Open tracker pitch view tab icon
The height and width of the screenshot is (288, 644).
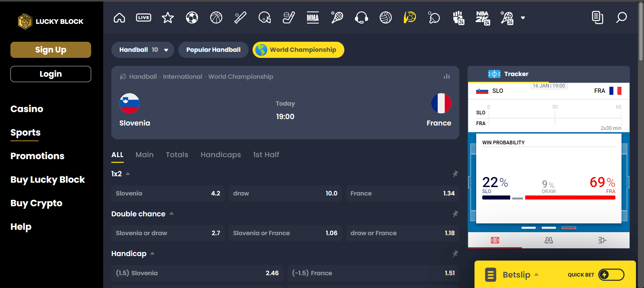[495, 240]
